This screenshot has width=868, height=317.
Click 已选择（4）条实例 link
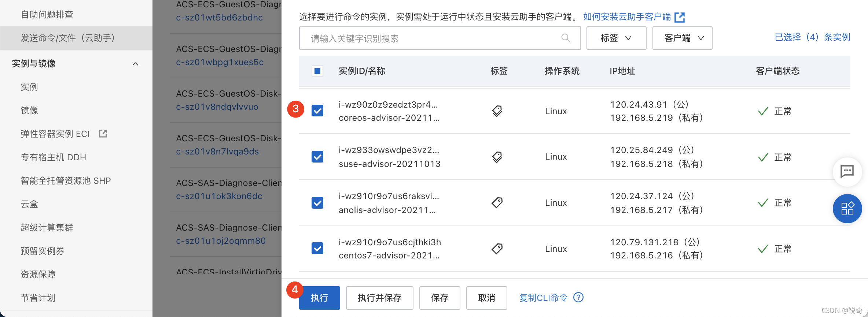coord(812,37)
